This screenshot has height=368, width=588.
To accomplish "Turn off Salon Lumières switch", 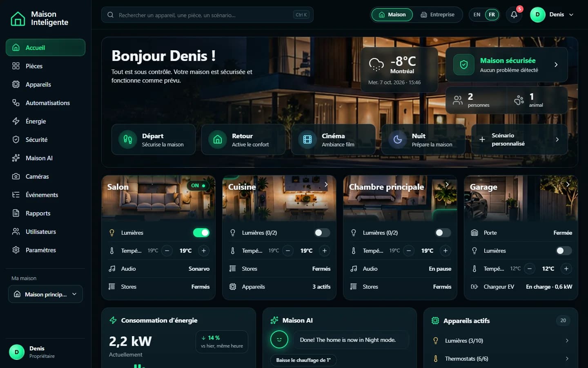I will click(201, 233).
